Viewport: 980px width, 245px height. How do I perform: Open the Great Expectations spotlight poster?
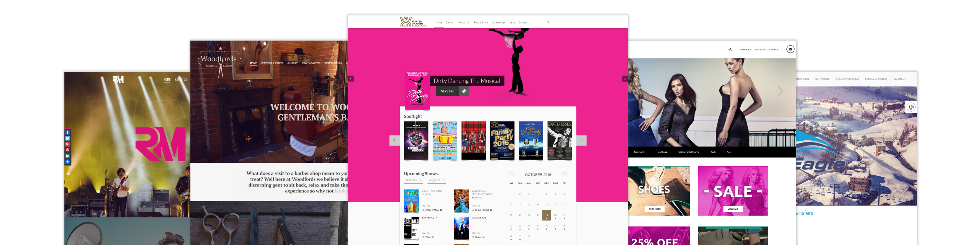[531, 140]
